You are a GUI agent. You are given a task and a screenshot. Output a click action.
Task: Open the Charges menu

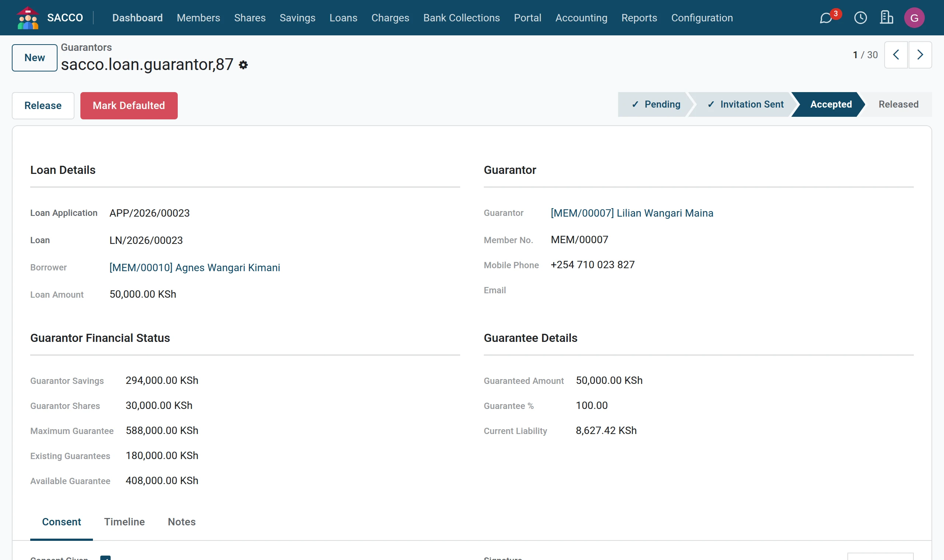(390, 18)
